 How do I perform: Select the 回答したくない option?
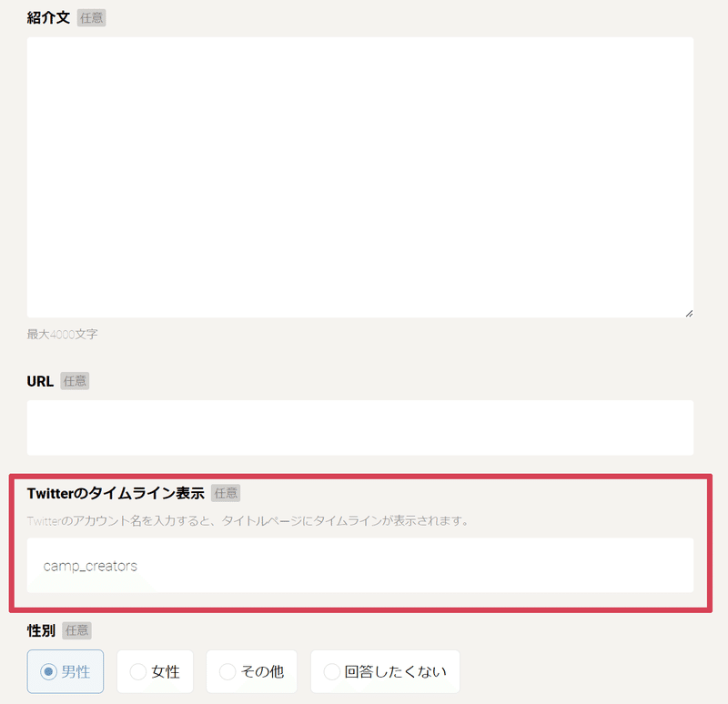pos(385,671)
